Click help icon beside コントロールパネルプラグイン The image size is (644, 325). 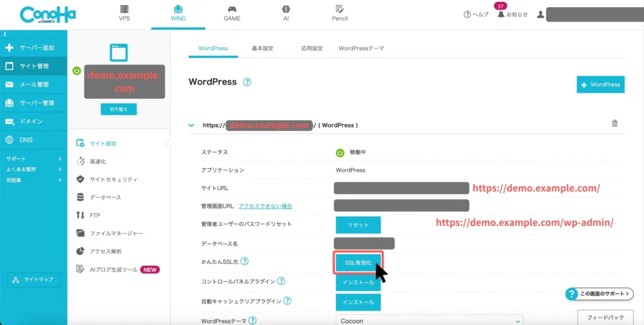click(281, 281)
